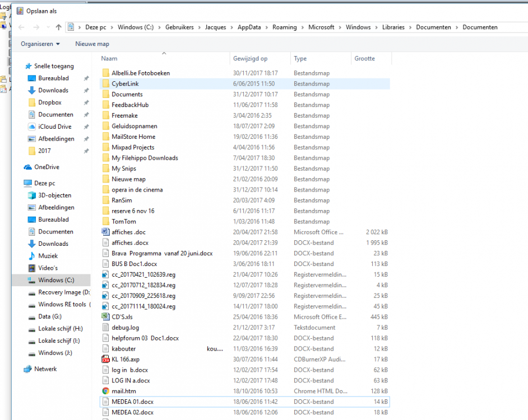Screen dimensions: 528x420
Task: Click the pin icon next to Dropbox
Action: [x=86, y=102]
